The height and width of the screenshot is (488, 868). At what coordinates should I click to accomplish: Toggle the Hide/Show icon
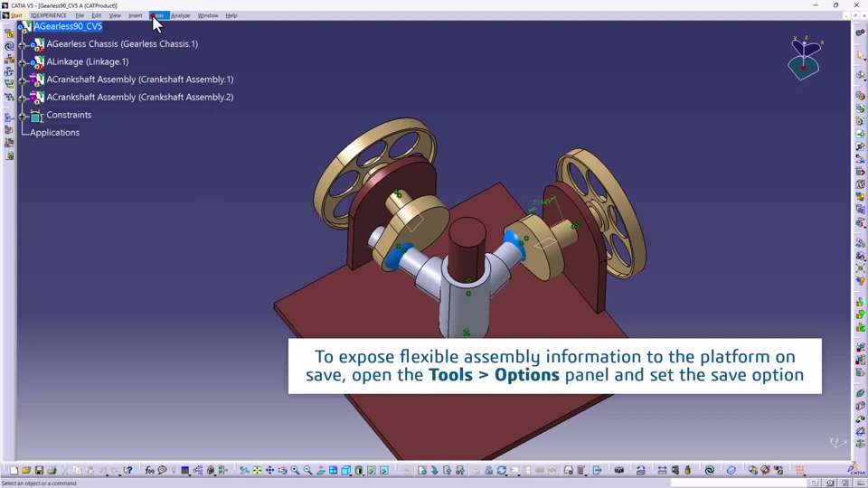tap(372, 470)
